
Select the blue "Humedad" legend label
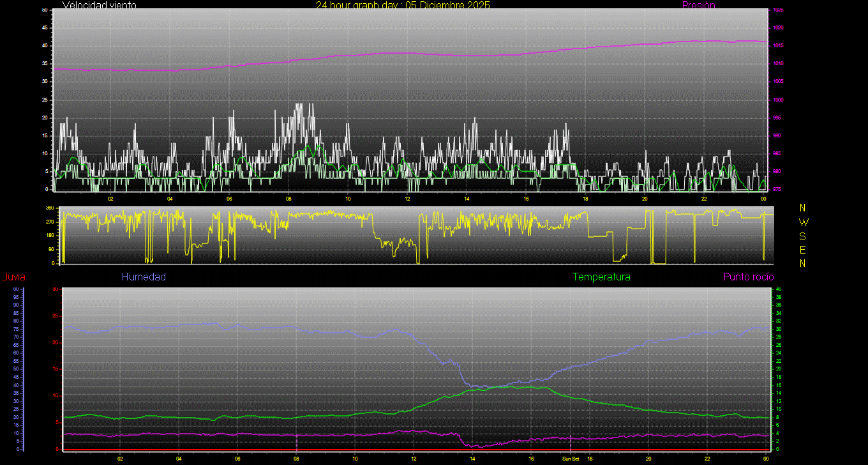[144, 277]
